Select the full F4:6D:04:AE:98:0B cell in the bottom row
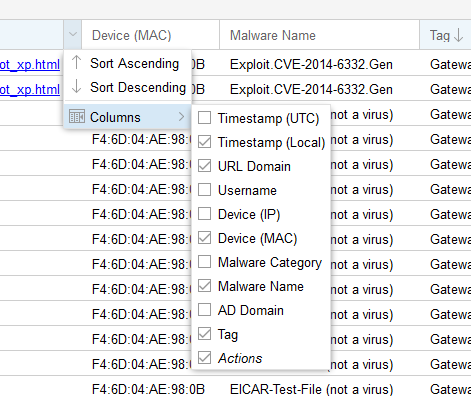This screenshot has width=471, height=396. click(x=148, y=389)
